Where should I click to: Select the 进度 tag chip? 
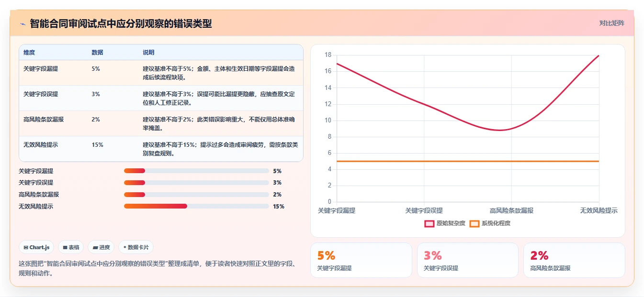point(101,247)
